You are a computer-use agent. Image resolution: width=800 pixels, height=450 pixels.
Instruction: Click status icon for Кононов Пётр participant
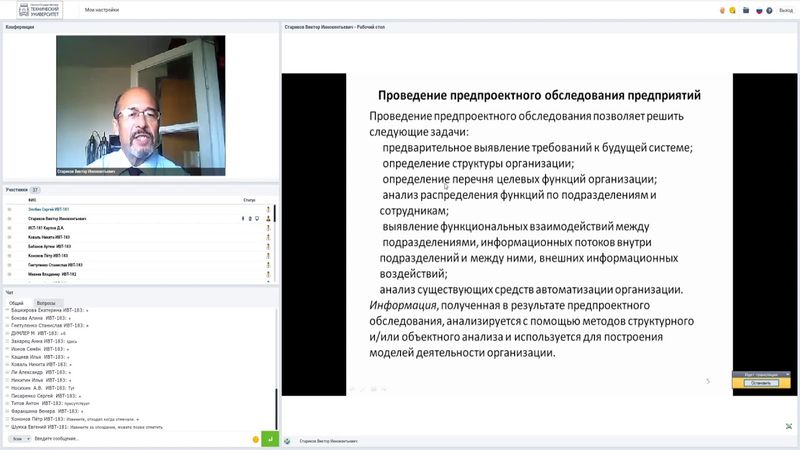pyautogui.click(x=268, y=256)
